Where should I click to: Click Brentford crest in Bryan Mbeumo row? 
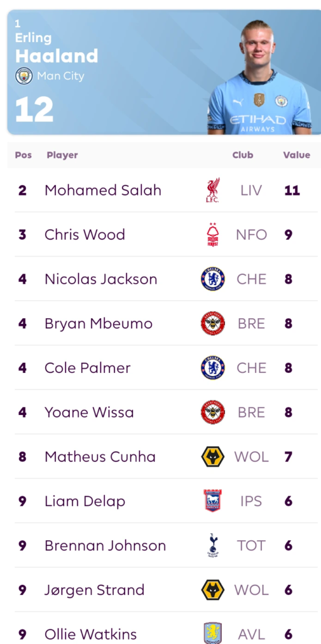click(212, 323)
